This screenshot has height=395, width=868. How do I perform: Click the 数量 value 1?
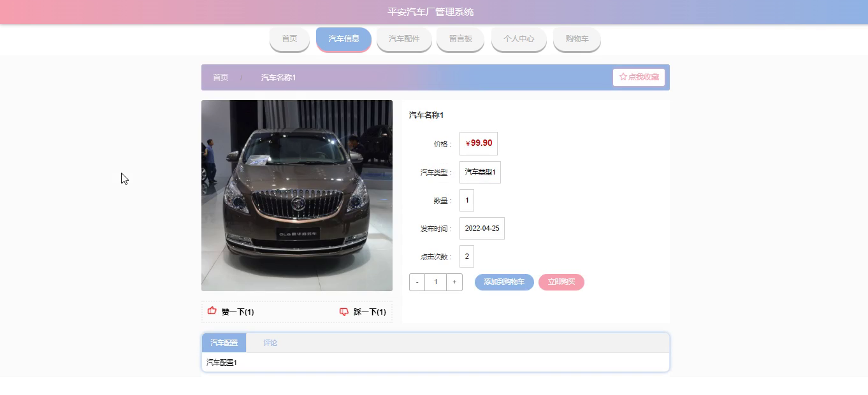pos(467,200)
